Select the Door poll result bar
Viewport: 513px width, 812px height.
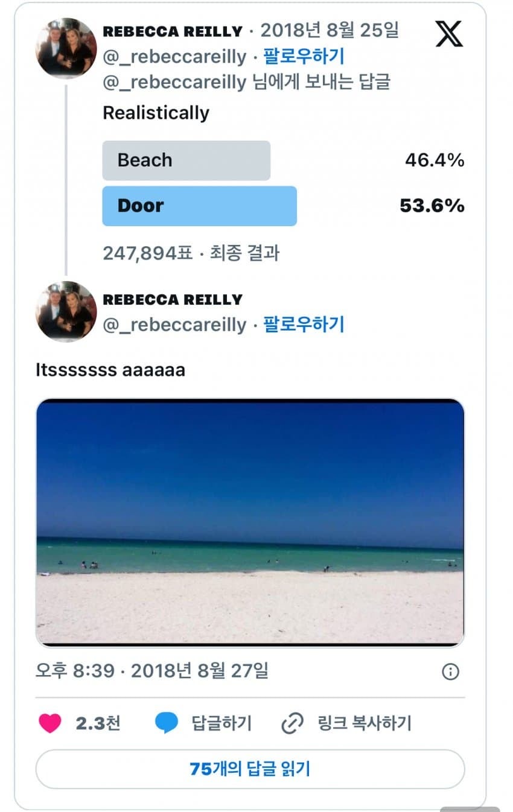(199, 206)
